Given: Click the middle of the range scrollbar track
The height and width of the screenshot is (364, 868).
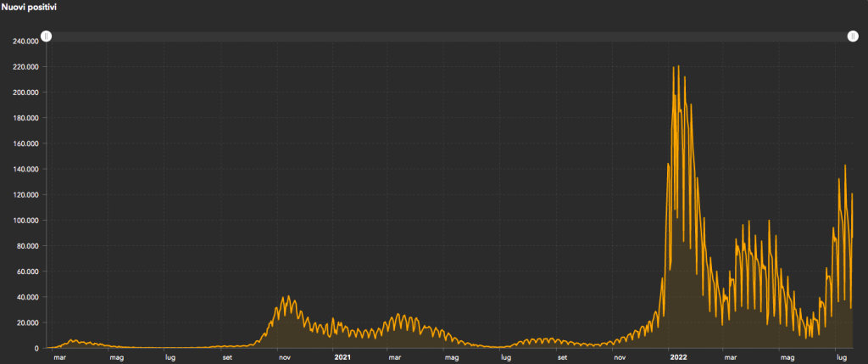Looking at the screenshot, I should tap(449, 36).
